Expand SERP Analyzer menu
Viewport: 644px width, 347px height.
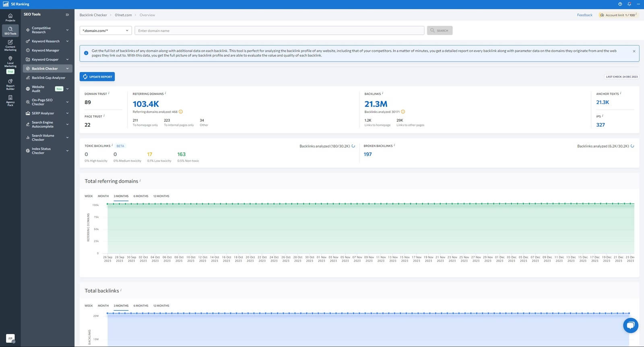tap(67, 113)
